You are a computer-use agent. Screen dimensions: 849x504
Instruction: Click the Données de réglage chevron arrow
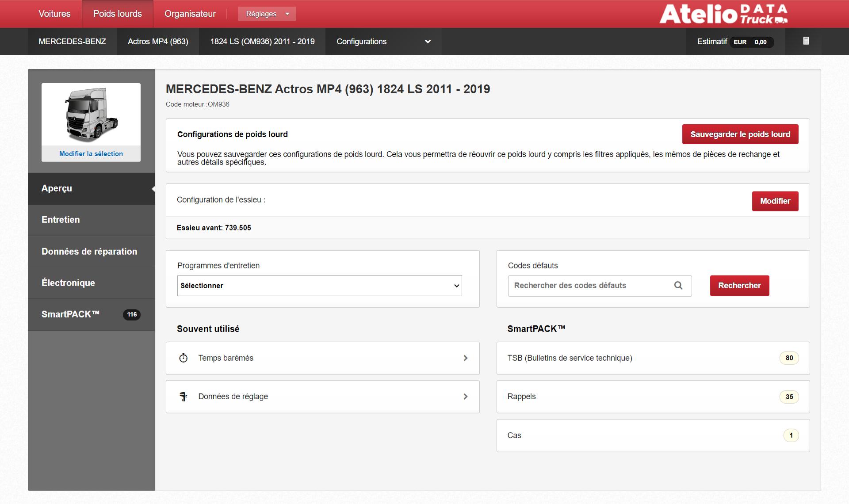point(465,397)
